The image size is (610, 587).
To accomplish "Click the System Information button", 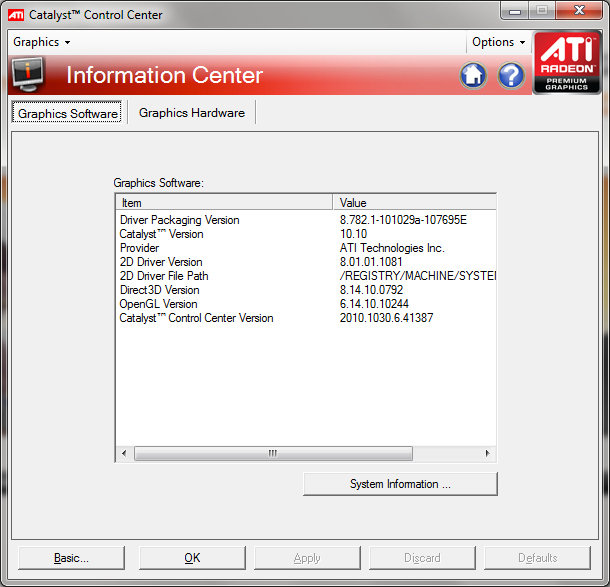I will pyautogui.click(x=400, y=484).
